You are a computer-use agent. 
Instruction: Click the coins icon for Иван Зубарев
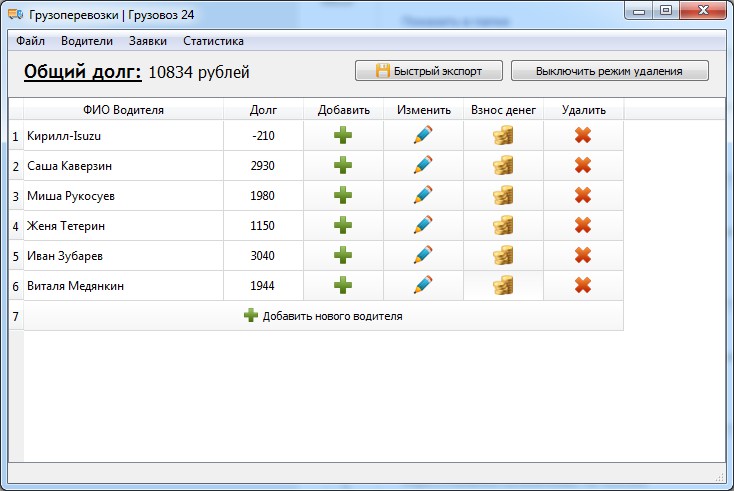tap(503, 256)
